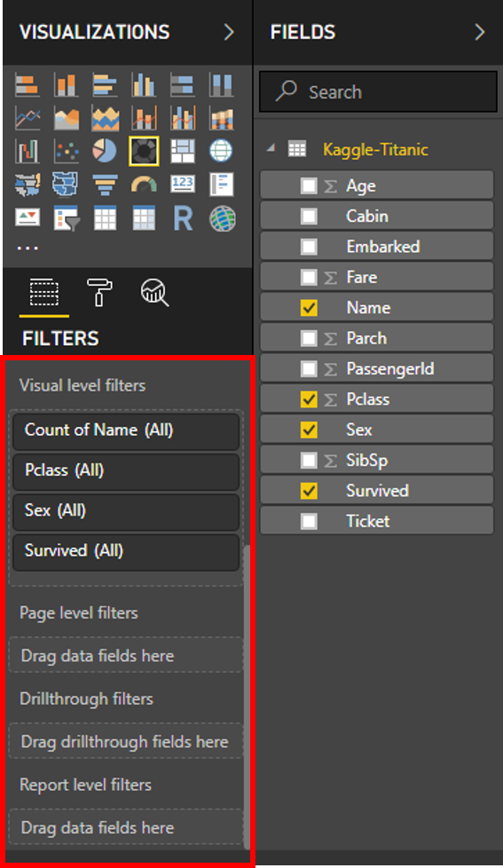Screen dimensions: 503x868
Task: Open the ArcGIS globe map visual
Action: pyautogui.click(x=222, y=218)
